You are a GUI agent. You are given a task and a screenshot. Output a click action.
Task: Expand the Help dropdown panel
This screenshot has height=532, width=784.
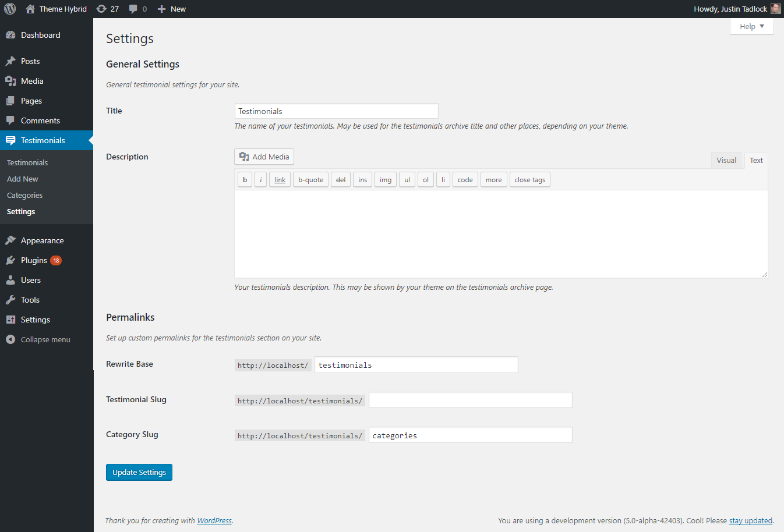[751, 26]
